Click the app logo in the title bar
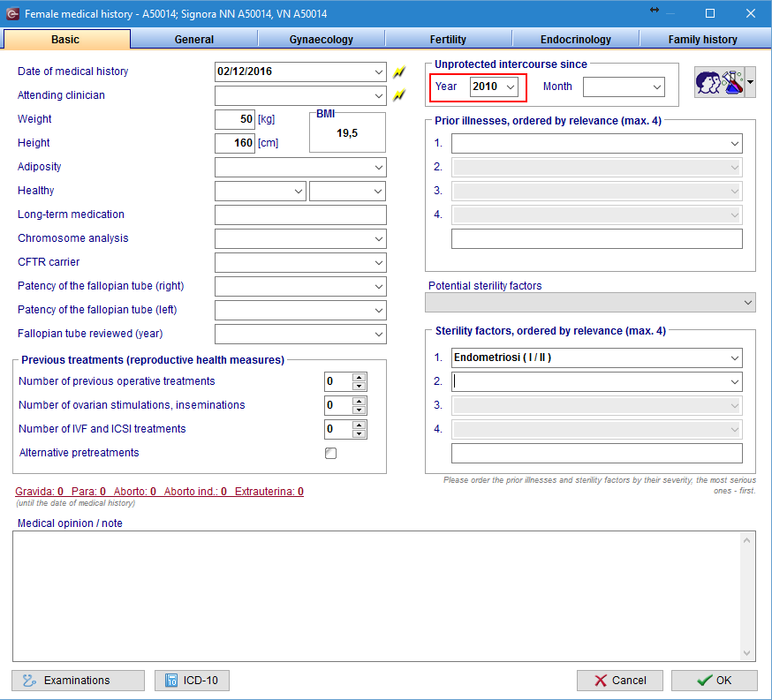The height and width of the screenshot is (700, 772). (12, 14)
